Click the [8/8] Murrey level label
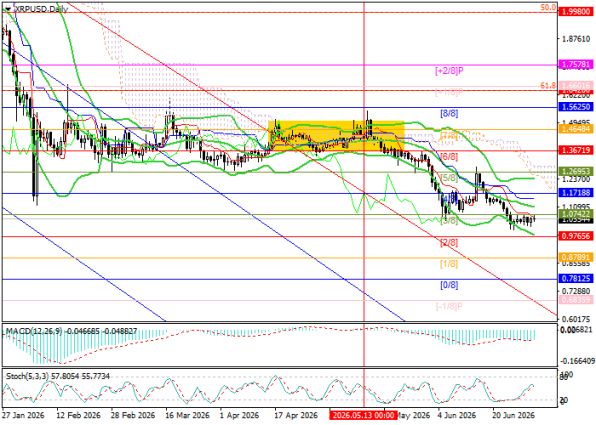Viewport: 596px width, 425px height. tap(449, 113)
